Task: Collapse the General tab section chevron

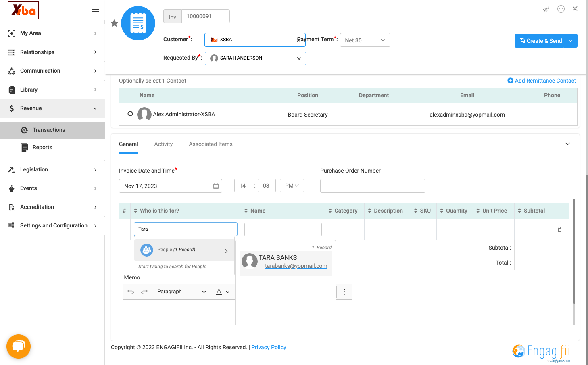Action: [x=567, y=144]
